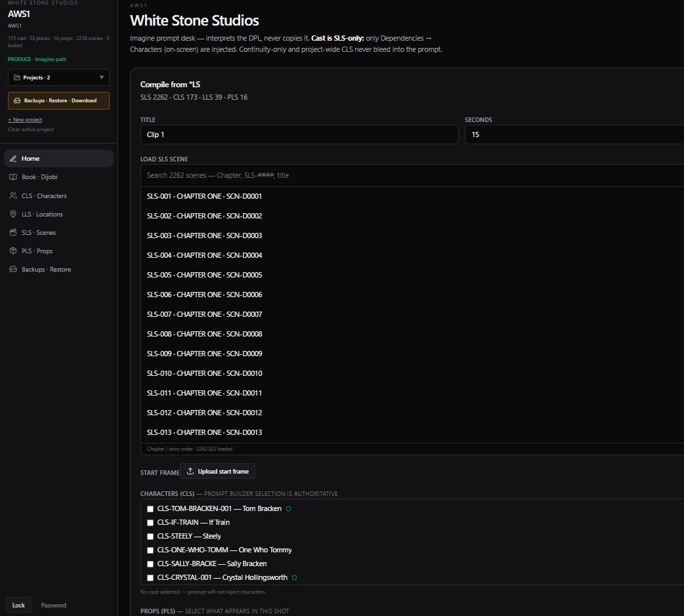Select scene SLS-011 · CHAPTER ONE · SCN-D0011
Image resolution: width=684 pixels, height=616 pixels.
tap(412, 393)
